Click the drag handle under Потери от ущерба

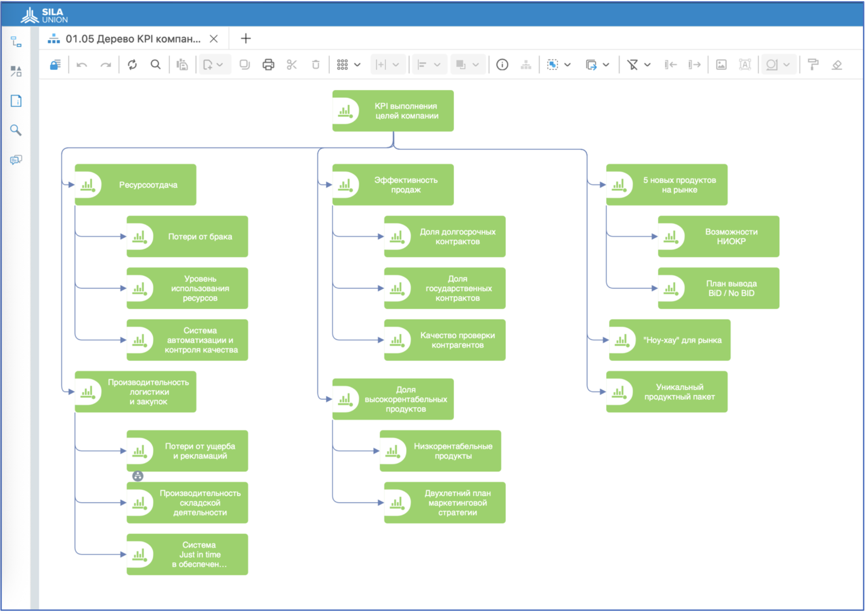tap(138, 476)
